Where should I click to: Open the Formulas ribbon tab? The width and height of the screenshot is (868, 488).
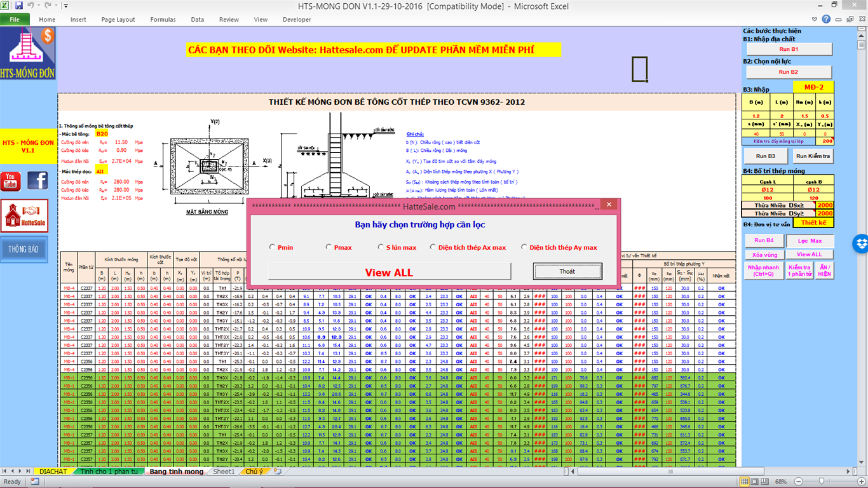pos(163,20)
